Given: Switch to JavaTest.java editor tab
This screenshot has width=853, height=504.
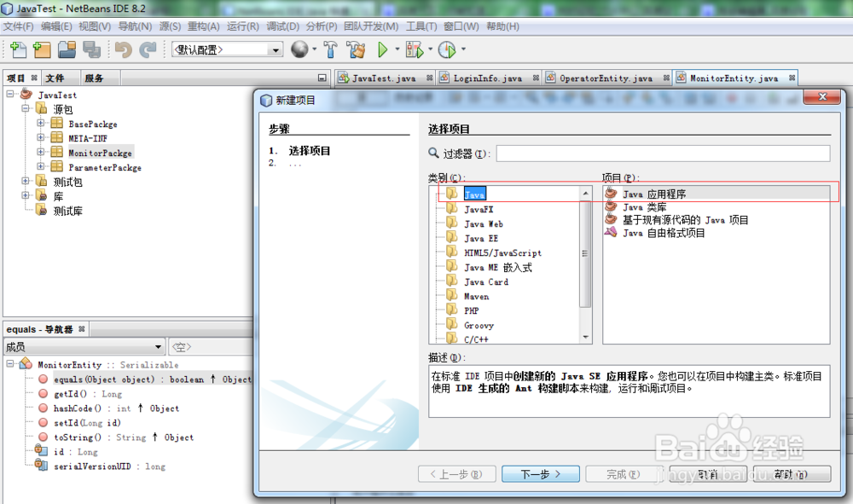Looking at the screenshot, I should coord(384,78).
